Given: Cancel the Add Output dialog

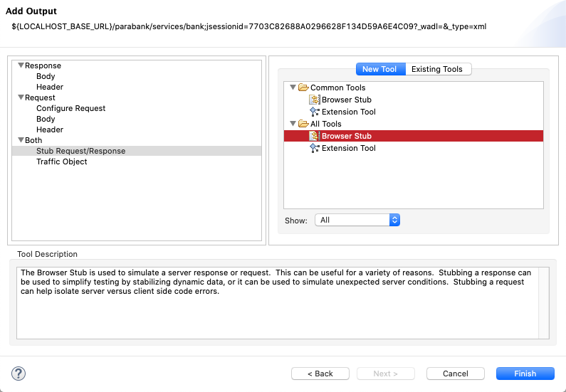Looking at the screenshot, I should [455, 374].
